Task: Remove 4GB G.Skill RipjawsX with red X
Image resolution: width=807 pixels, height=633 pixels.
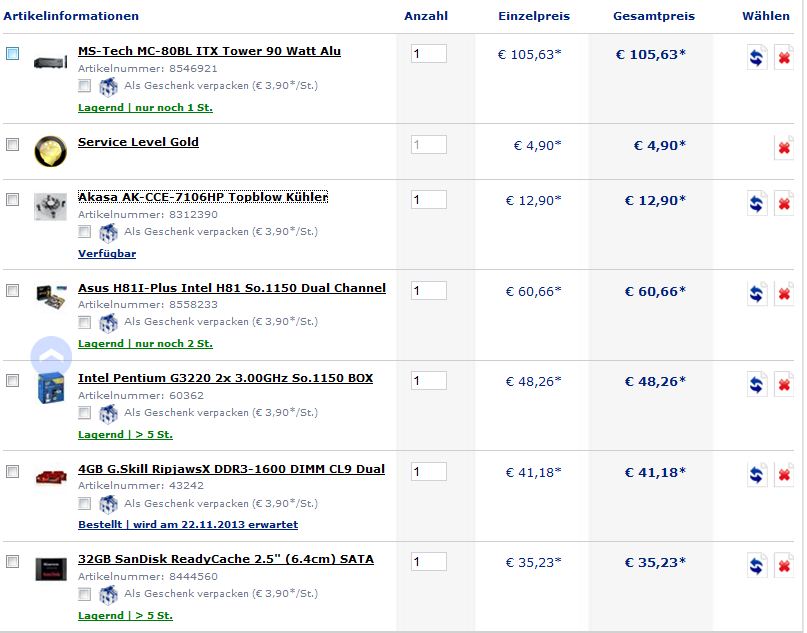Action: [x=784, y=475]
